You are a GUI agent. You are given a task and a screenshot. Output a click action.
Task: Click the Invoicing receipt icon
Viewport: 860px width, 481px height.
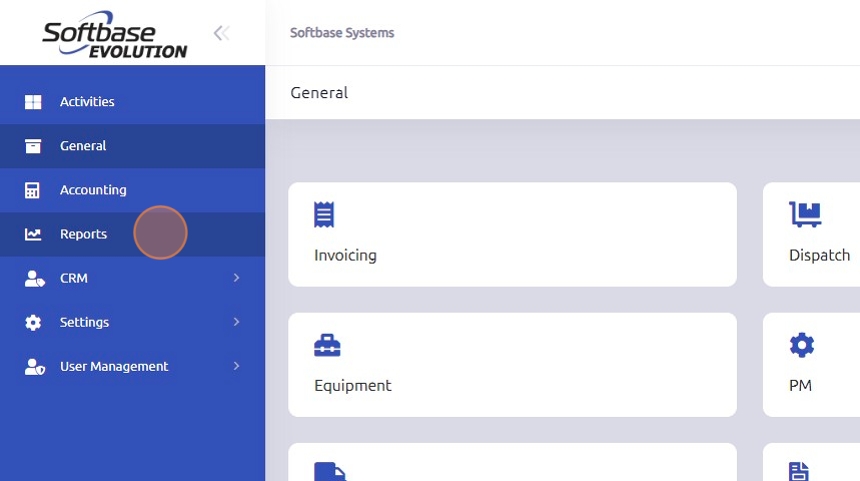click(x=324, y=214)
